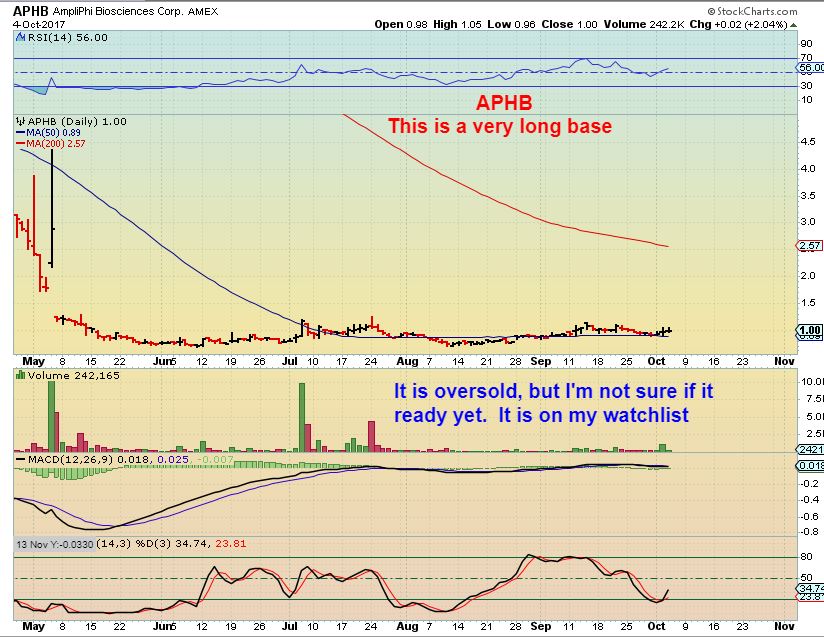Click the blue MA(50) legend line swatch
Screen dimensions: 824x637
pyautogui.click(x=21, y=133)
